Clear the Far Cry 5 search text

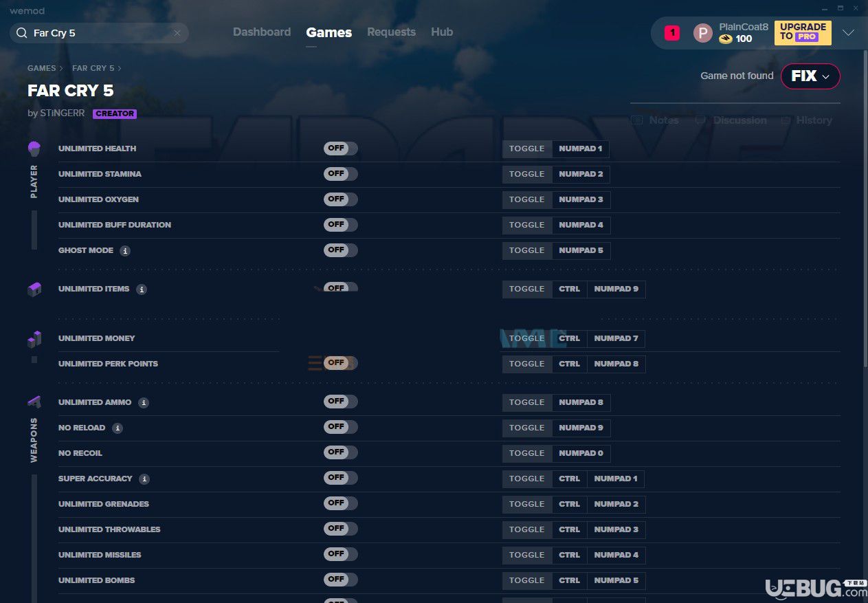[x=177, y=33]
